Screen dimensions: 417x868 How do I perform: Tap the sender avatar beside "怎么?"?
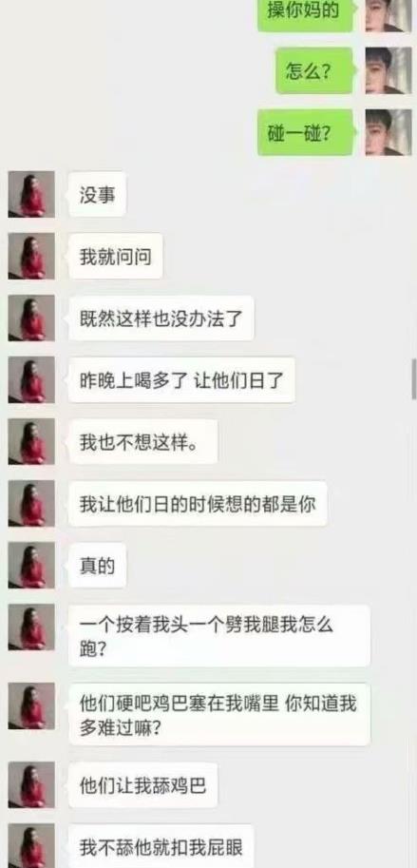389,70
